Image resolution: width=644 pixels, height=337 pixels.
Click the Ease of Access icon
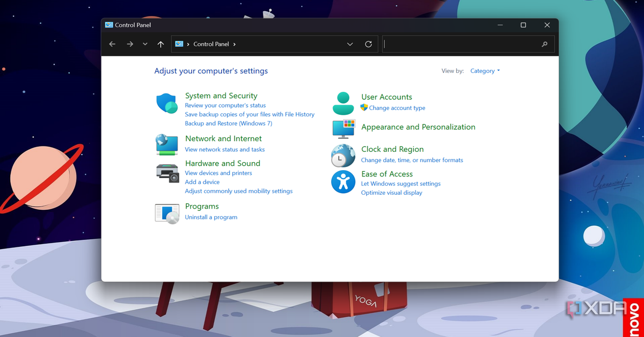[343, 182]
